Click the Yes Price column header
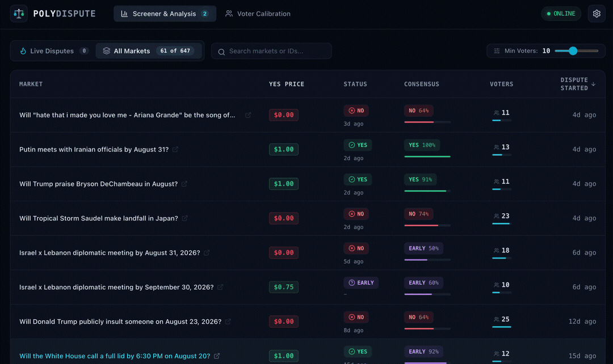 [x=287, y=84]
